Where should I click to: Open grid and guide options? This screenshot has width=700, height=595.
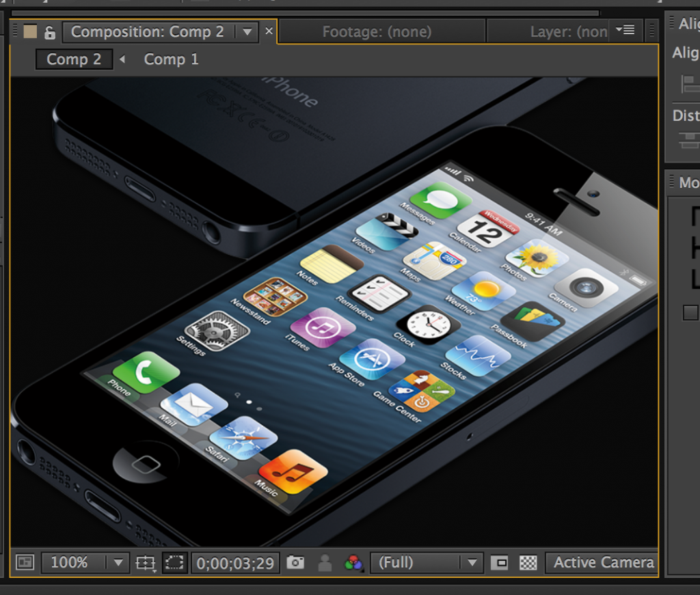tap(145, 563)
